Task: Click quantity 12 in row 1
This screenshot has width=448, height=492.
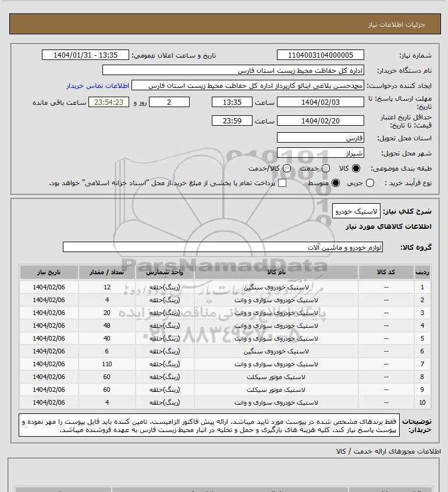Action: 106,287
